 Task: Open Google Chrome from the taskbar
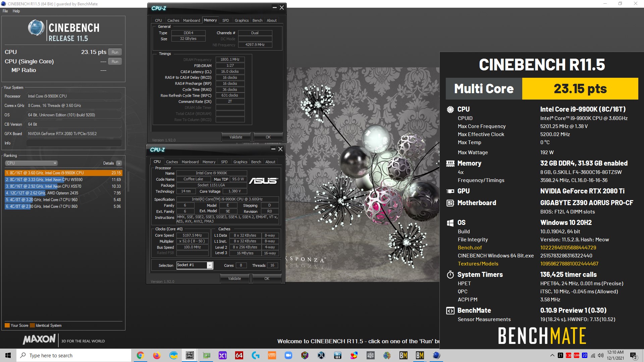pyautogui.click(x=140, y=355)
